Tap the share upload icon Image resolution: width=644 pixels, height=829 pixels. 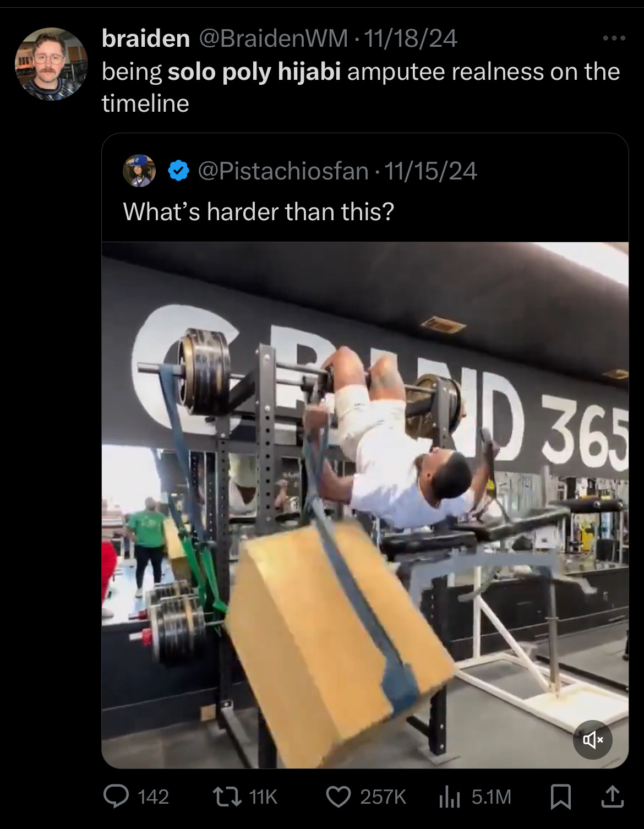click(x=612, y=797)
